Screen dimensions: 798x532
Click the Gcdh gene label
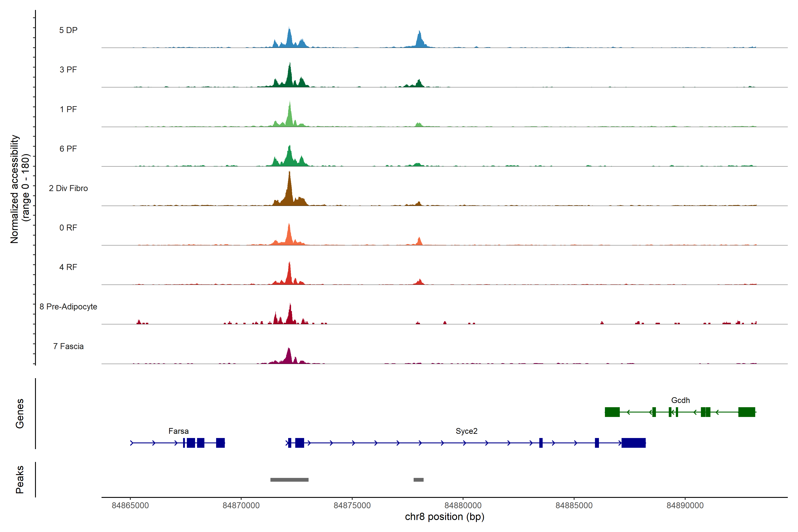[680, 400]
